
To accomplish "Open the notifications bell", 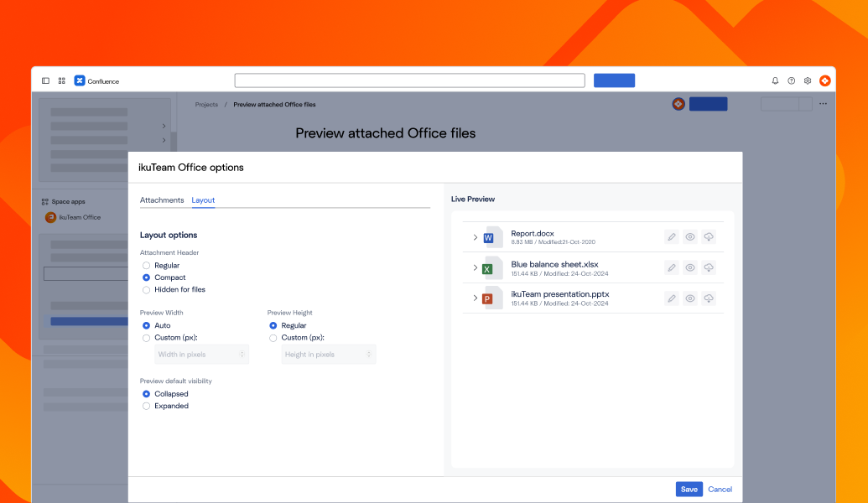I will (x=774, y=80).
